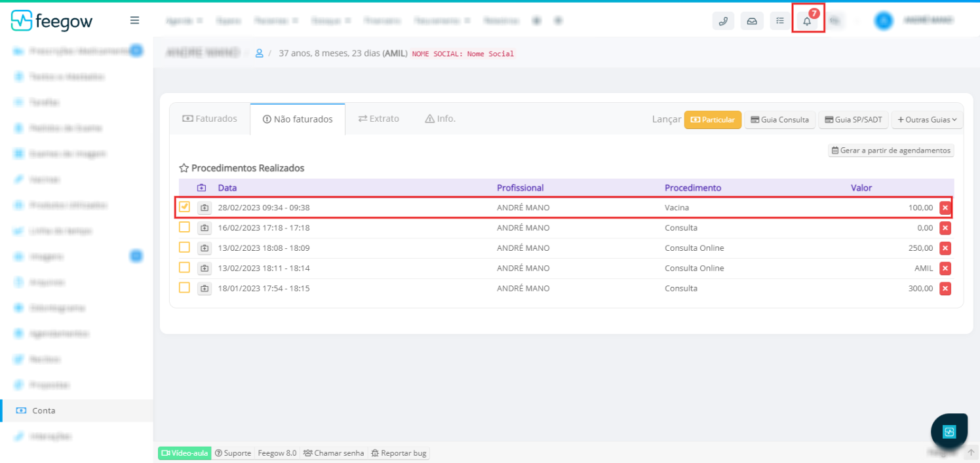Open the floating chat widget button

click(949, 432)
